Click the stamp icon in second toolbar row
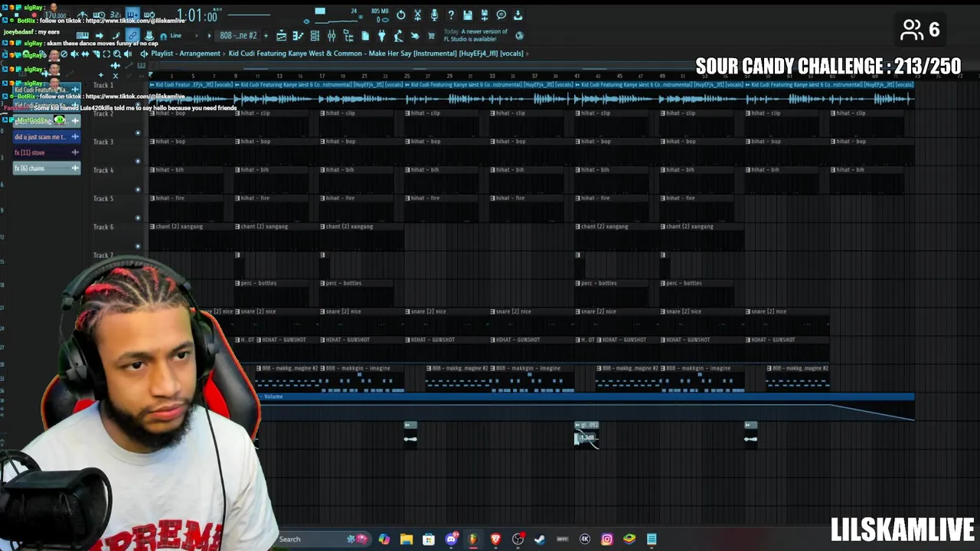 (x=149, y=35)
